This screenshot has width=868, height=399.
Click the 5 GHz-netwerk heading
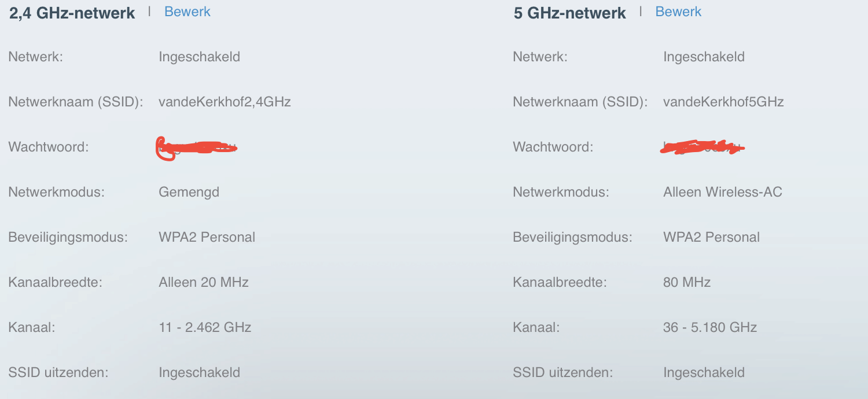(570, 13)
